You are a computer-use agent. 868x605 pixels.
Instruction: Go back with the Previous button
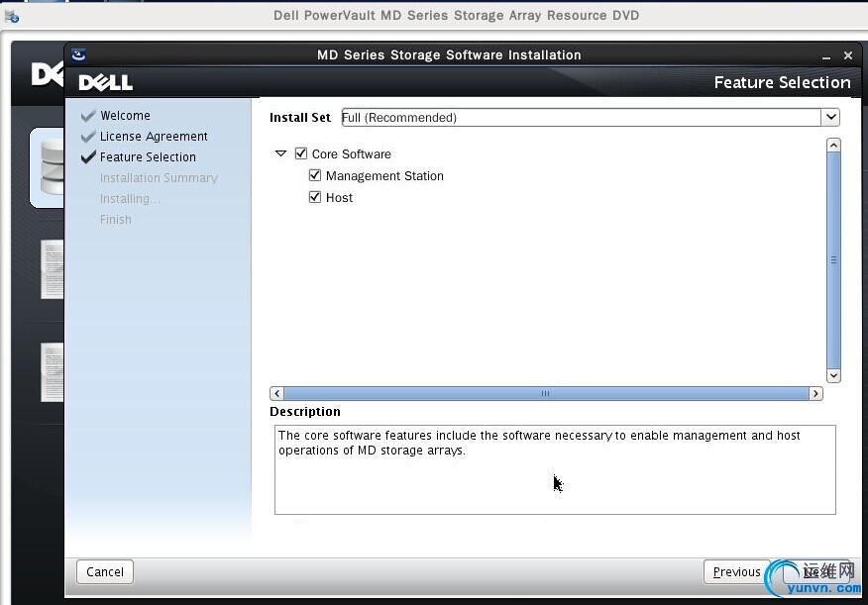(736, 571)
